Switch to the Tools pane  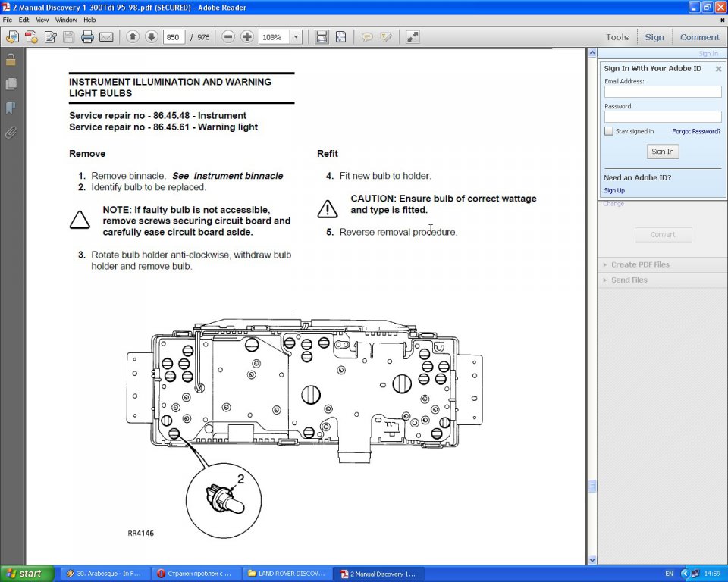617,37
